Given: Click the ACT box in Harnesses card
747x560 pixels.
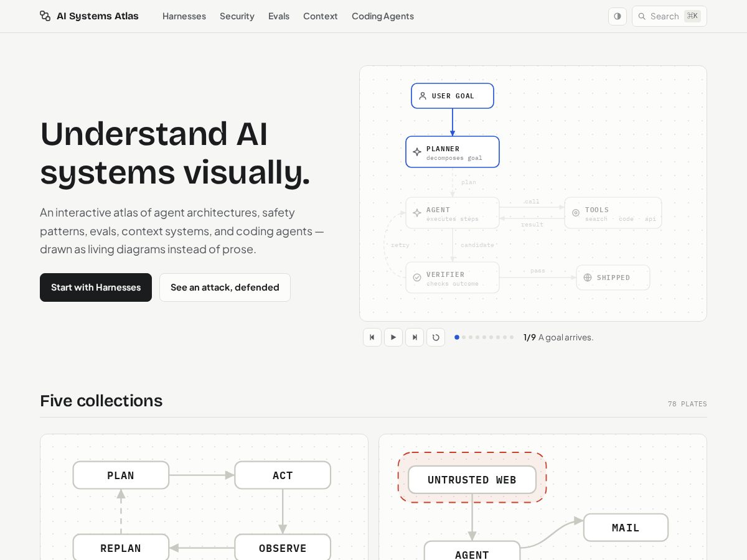Looking at the screenshot, I should point(283,475).
